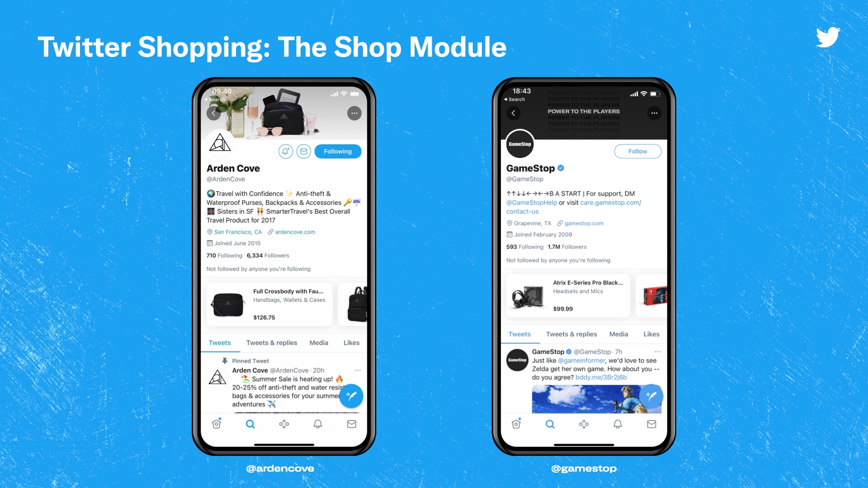Click the Search icon on left phone
Viewport: 868px width, 488px height.
coord(250,424)
